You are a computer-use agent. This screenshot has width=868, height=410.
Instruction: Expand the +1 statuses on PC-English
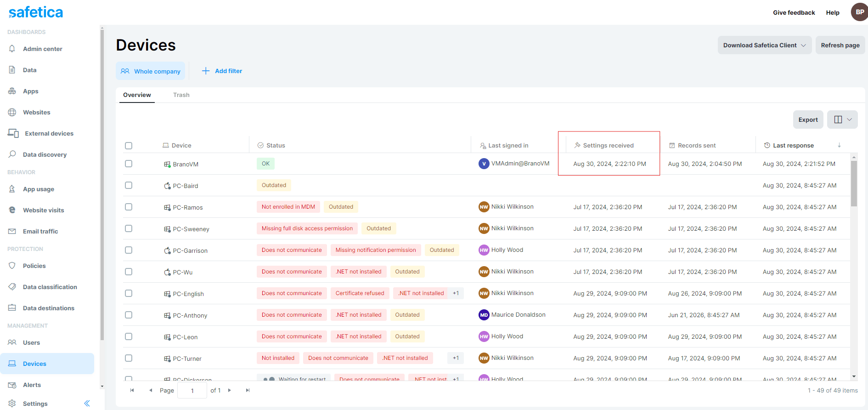[456, 293]
